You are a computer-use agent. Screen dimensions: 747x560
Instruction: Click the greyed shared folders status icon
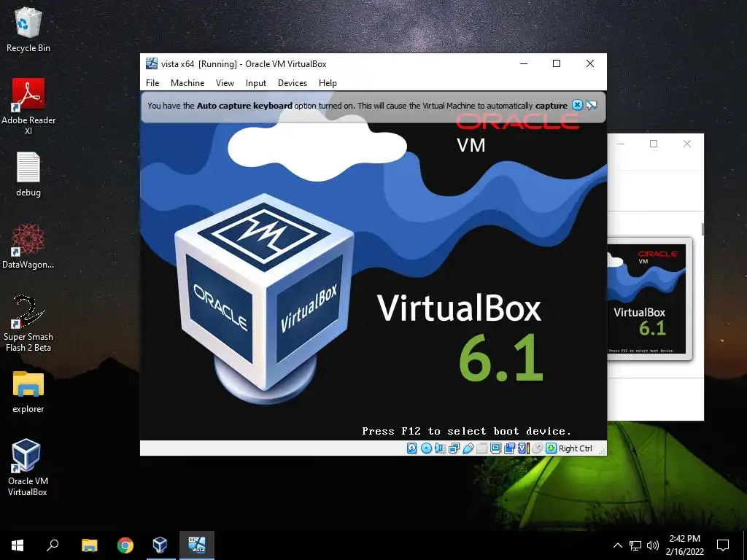[481, 448]
